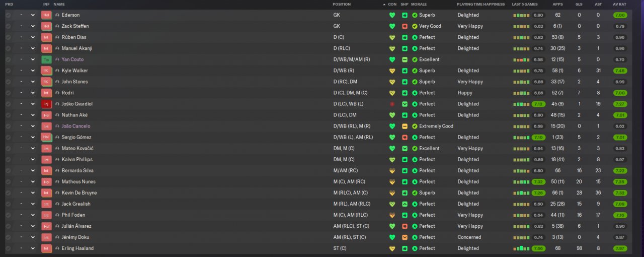This screenshot has width=644, height=257.
Task: Click Rúben Dias's green match sharpness icon
Action: pyautogui.click(x=405, y=37)
